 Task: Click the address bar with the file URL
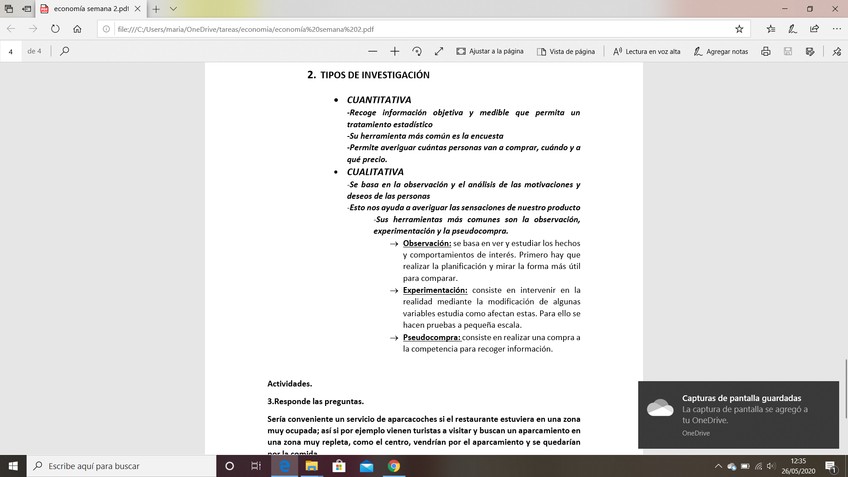(x=422, y=29)
